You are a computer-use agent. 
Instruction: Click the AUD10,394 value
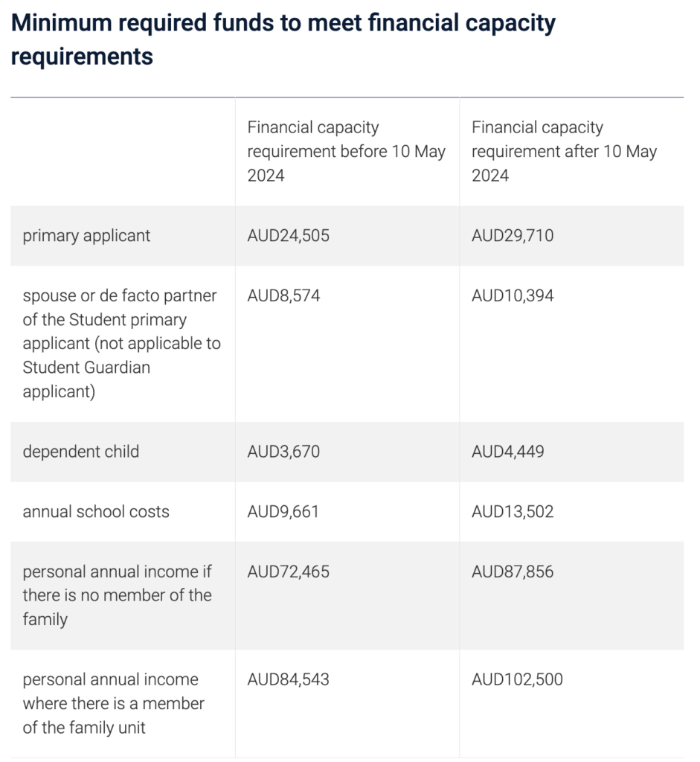(x=513, y=296)
